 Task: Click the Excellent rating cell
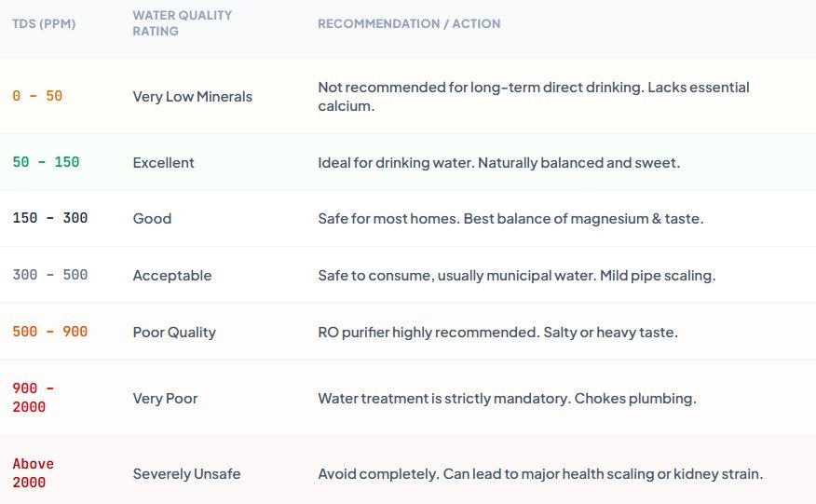pyautogui.click(x=163, y=162)
